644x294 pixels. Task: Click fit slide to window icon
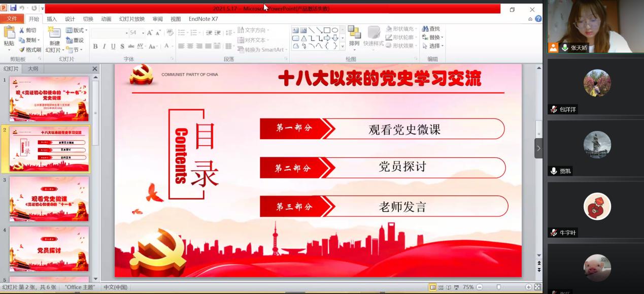[x=538, y=287]
